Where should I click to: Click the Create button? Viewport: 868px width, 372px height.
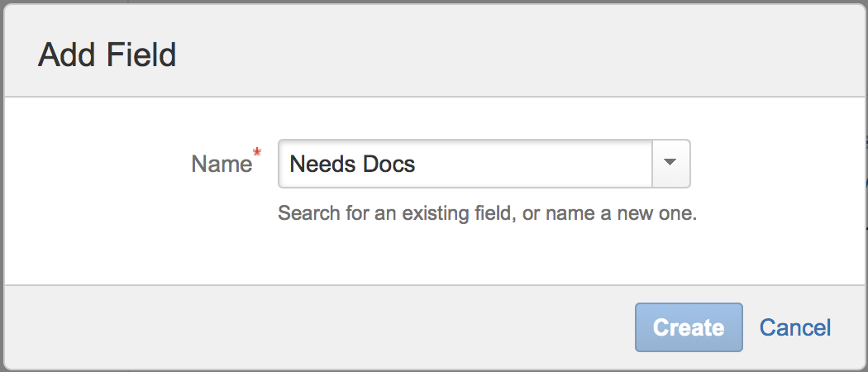tap(689, 327)
